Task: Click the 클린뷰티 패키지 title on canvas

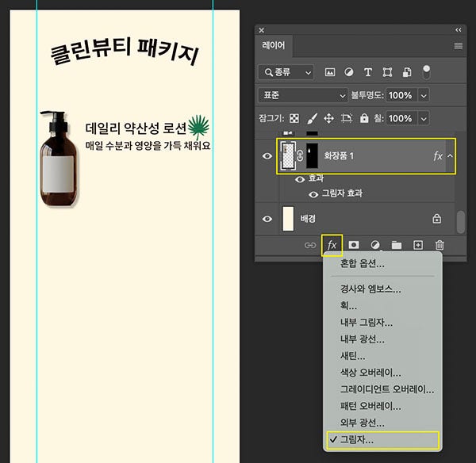Action: click(125, 51)
